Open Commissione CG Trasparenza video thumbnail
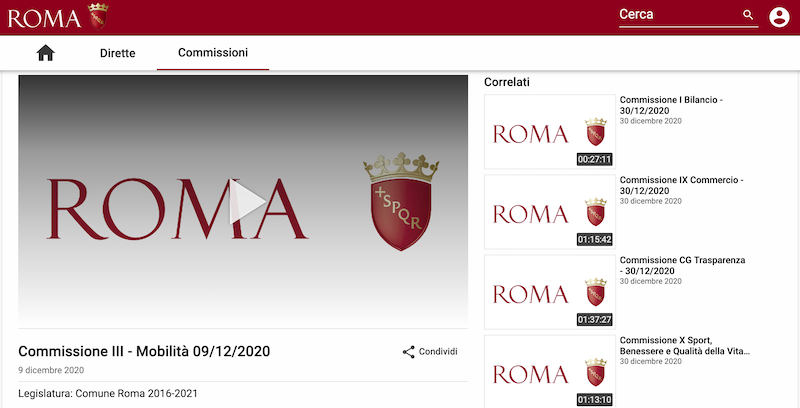This screenshot has width=800, height=408. tap(549, 292)
